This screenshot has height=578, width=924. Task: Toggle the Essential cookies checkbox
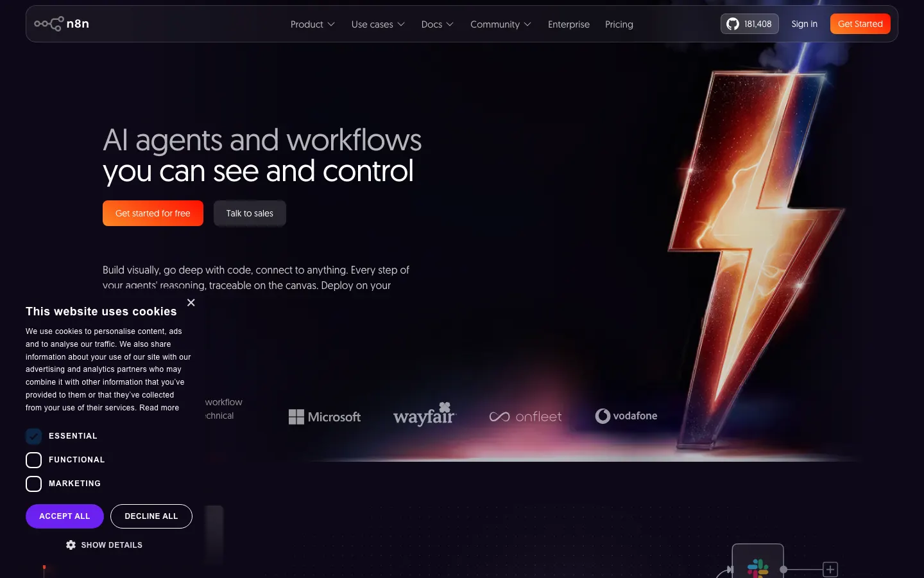coord(34,436)
